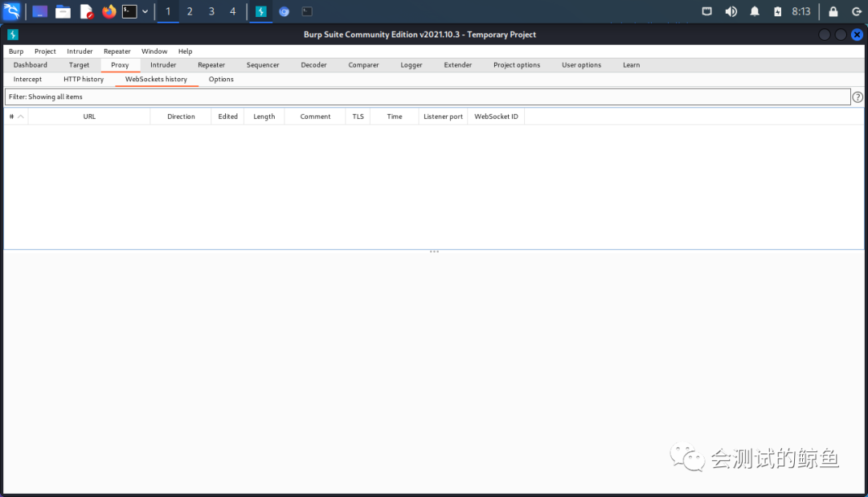The image size is (868, 497).
Task: Switch to the Decoder tab
Action: (314, 65)
